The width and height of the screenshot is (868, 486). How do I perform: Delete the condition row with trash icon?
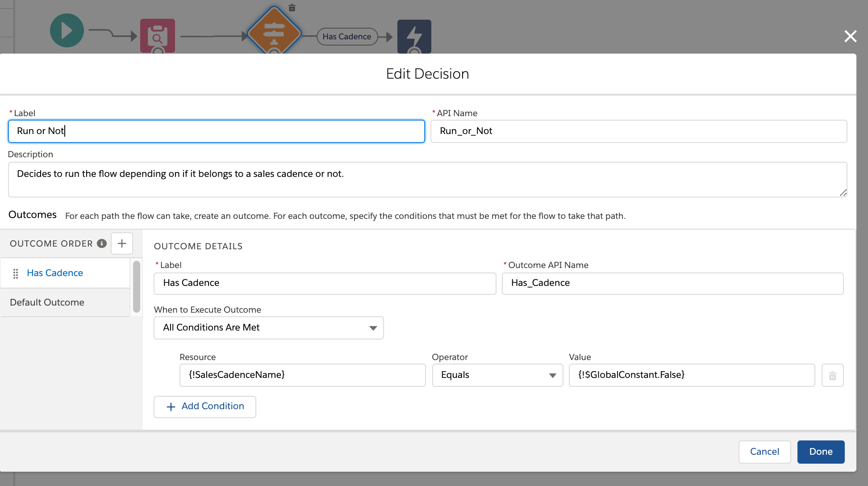(x=832, y=375)
